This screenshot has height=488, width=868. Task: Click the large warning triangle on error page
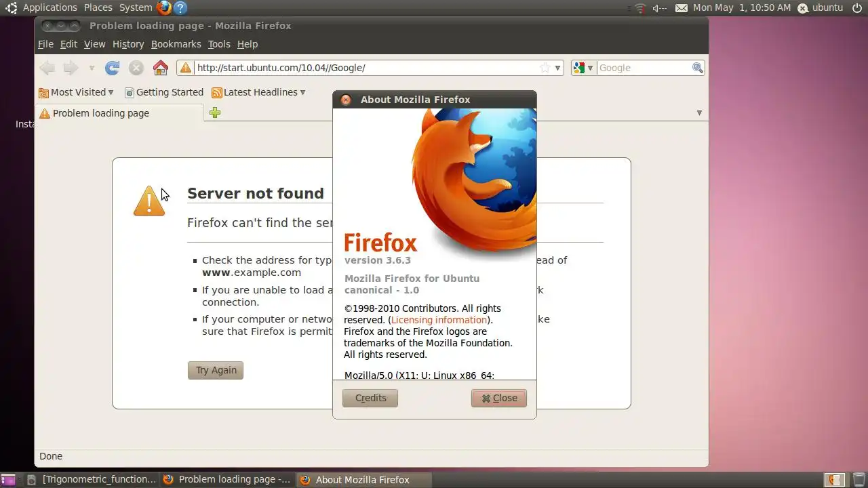149,201
